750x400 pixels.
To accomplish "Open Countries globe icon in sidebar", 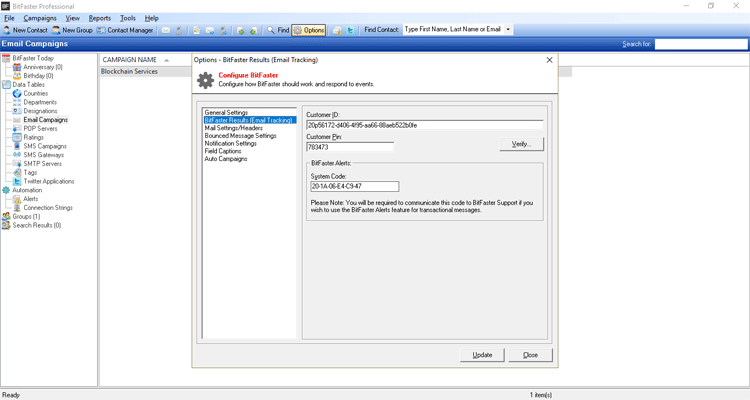I will [x=17, y=93].
